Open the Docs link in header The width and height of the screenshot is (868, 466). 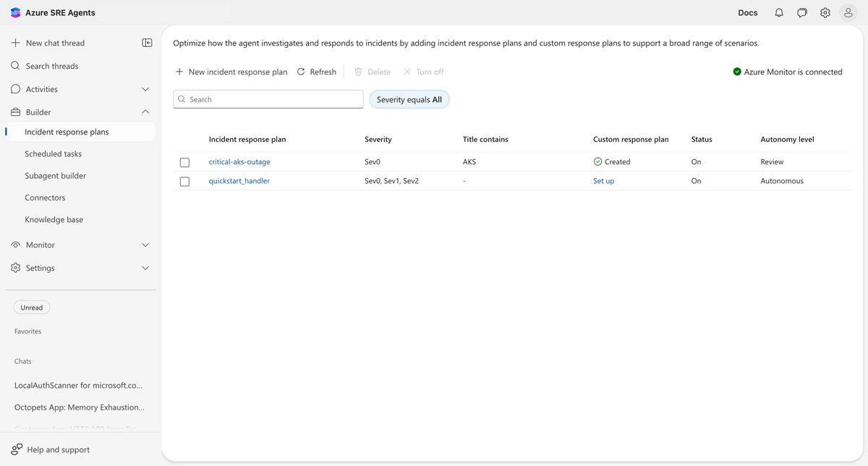click(748, 13)
